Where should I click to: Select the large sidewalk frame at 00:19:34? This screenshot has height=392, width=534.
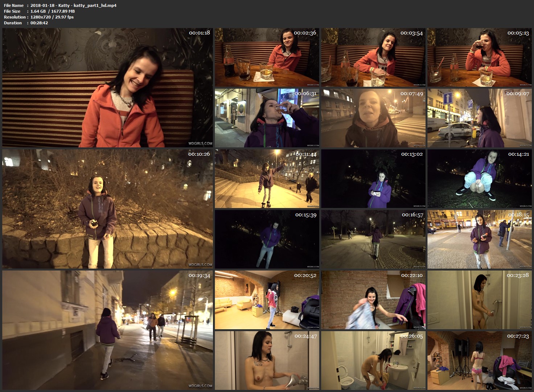pos(107,330)
